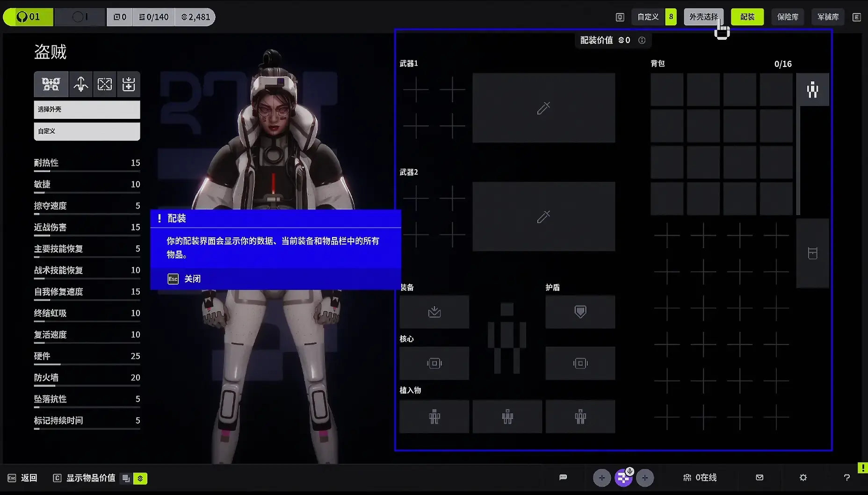Toggle 显示物品价值 option

coord(84,478)
